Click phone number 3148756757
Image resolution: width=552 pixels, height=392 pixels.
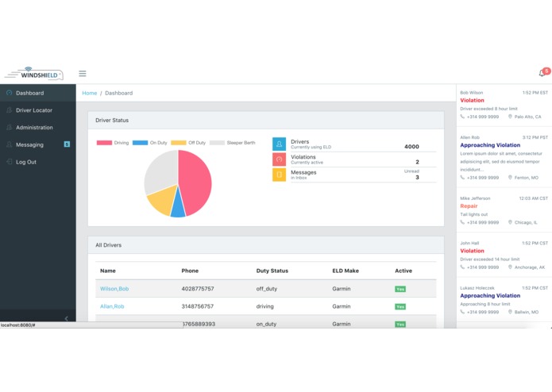pyautogui.click(x=198, y=306)
